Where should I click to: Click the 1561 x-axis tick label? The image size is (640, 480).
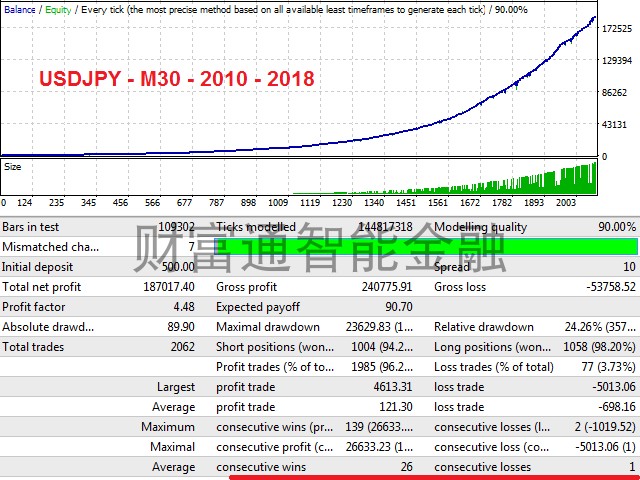point(438,202)
